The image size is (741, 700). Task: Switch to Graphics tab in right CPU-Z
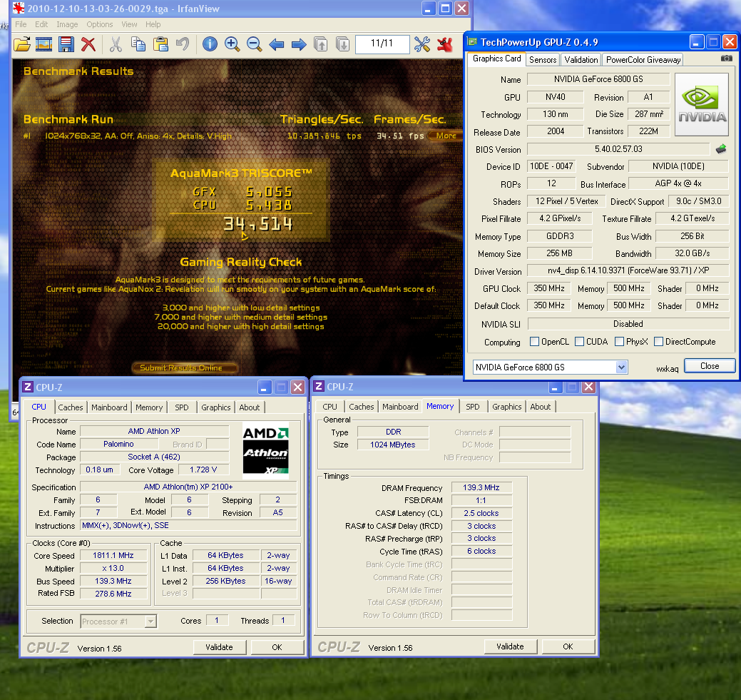(x=506, y=407)
